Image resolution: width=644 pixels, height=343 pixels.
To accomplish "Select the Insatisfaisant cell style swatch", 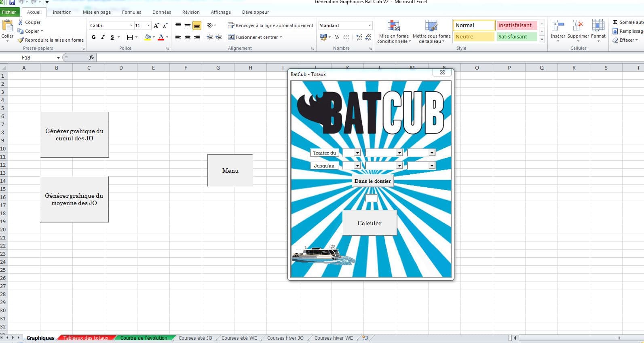I will coord(516,25).
